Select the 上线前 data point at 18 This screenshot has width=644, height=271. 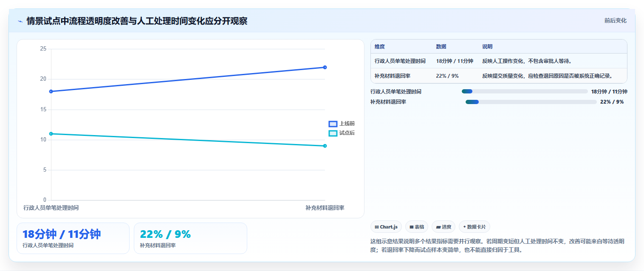coord(51,91)
